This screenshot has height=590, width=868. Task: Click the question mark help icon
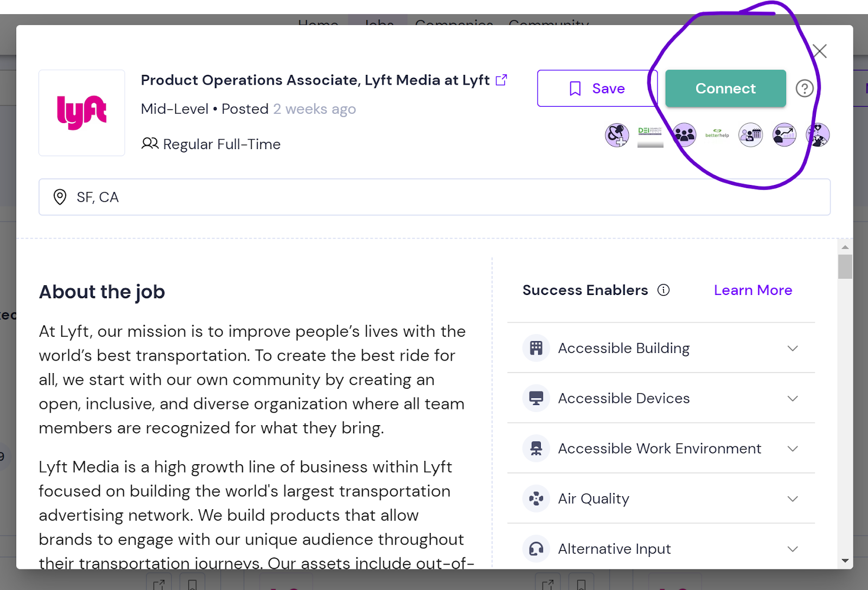pos(804,88)
